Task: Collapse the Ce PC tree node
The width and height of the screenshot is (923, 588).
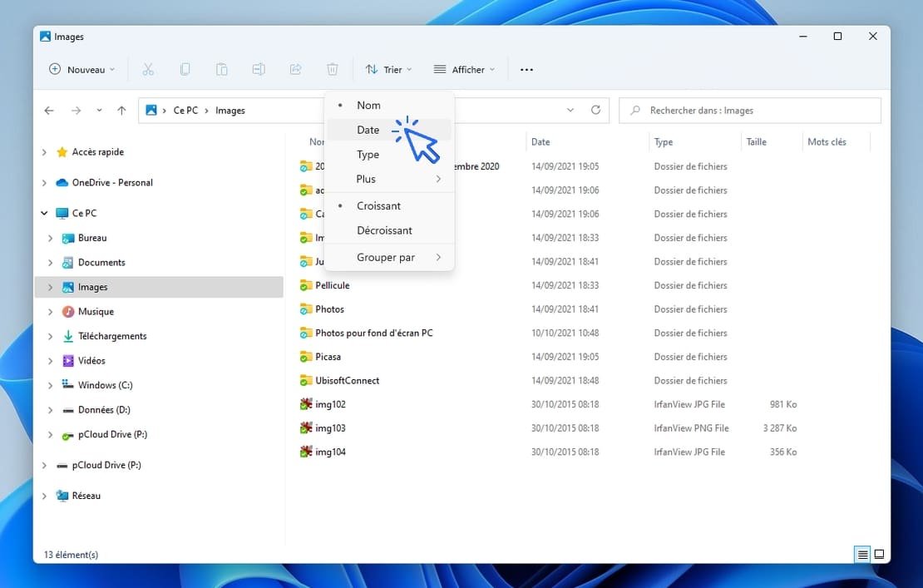Action: (44, 213)
